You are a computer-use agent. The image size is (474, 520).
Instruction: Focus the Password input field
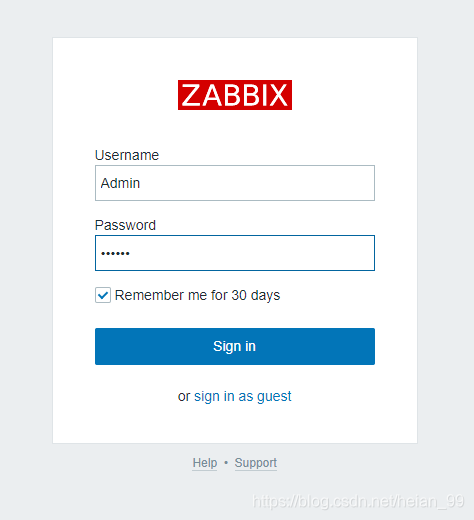pos(235,253)
